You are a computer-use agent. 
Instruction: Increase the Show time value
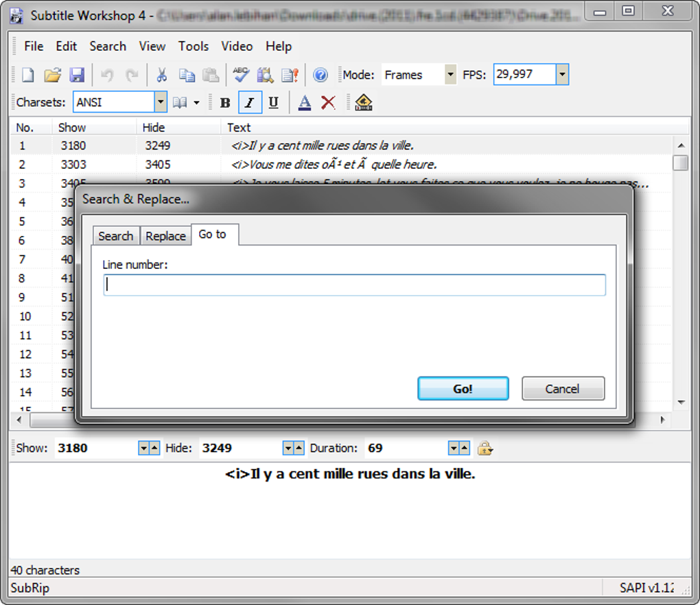(x=154, y=448)
